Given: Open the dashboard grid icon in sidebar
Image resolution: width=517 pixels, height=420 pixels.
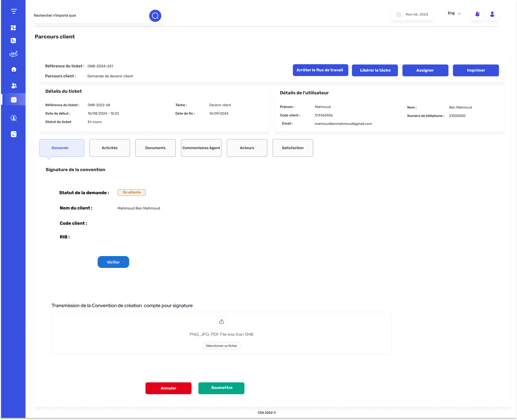Looking at the screenshot, I should 13,28.
